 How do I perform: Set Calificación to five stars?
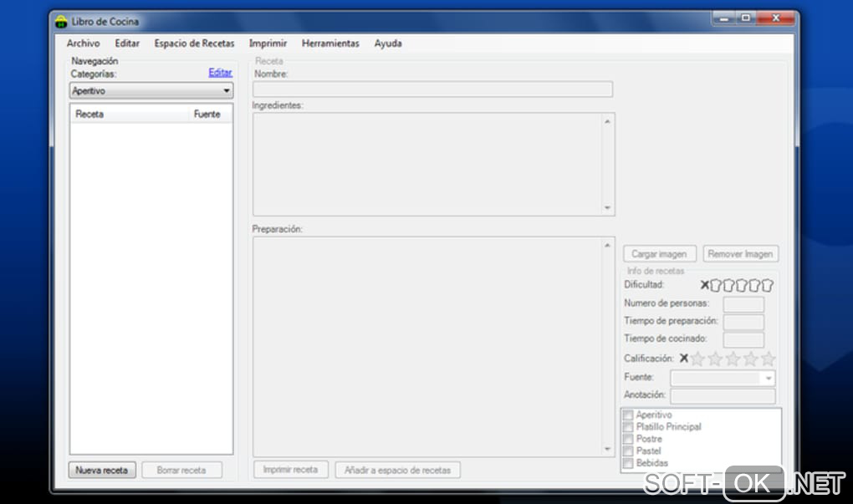coord(769,359)
